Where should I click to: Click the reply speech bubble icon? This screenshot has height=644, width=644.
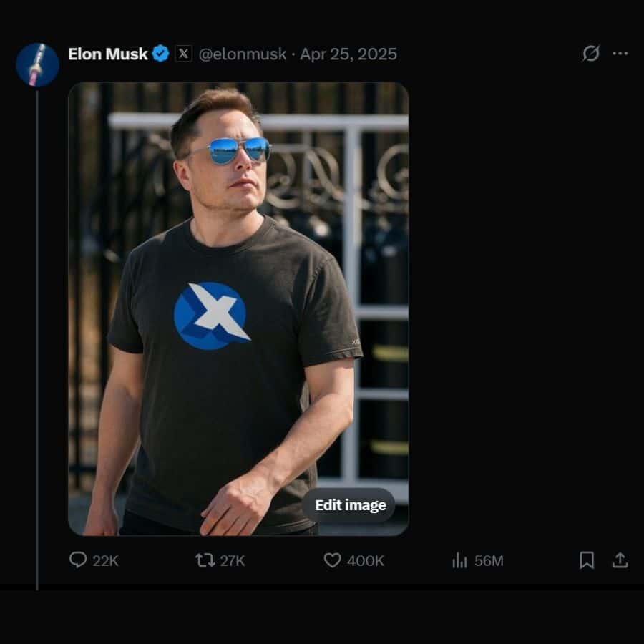click(78, 560)
